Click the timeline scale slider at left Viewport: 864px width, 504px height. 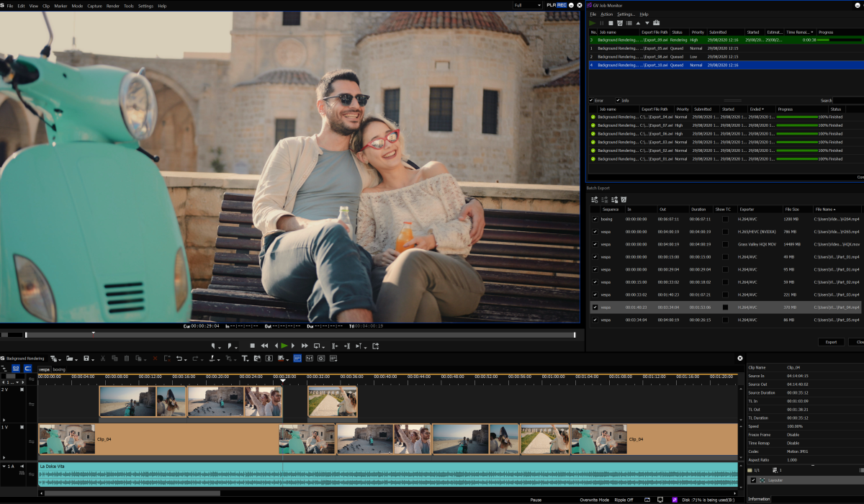tap(12, 376)
